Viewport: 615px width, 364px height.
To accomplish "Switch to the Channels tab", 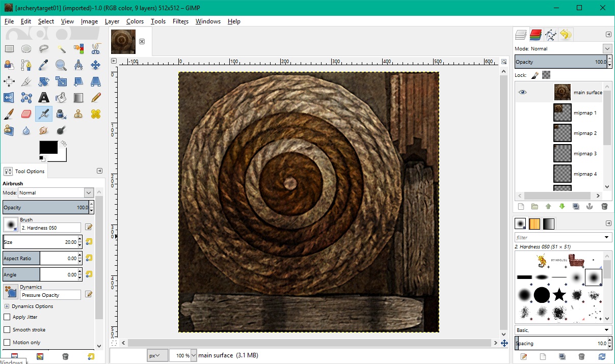I will pyautogui.click(x=535, y=35).
